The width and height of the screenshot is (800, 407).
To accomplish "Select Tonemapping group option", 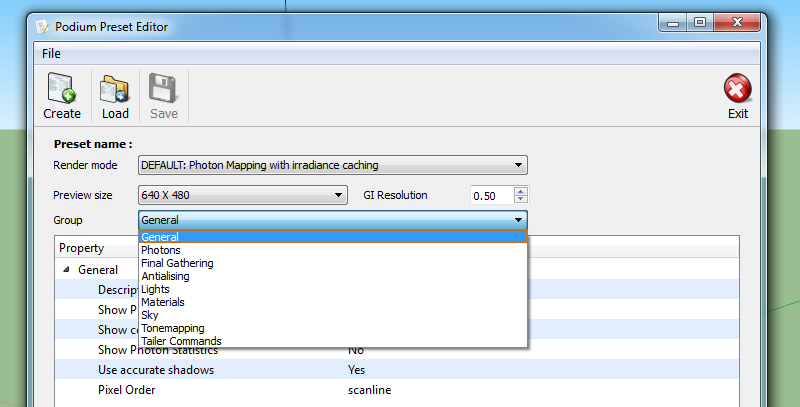I will coord(333,328).
